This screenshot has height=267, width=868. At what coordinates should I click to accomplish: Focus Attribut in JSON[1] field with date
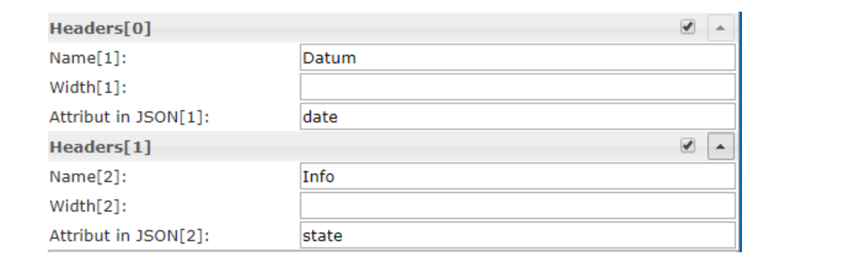[518, 116]
